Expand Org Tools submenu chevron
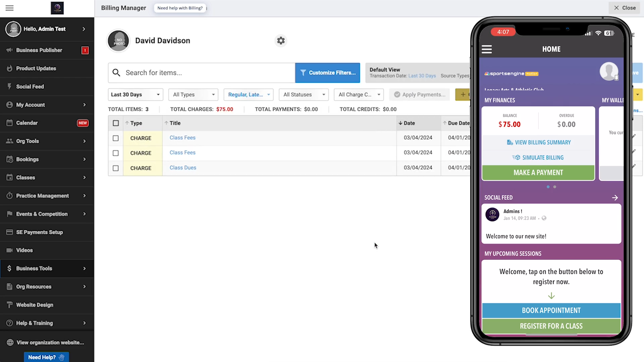The image size is (644, 362). (84, 141)
